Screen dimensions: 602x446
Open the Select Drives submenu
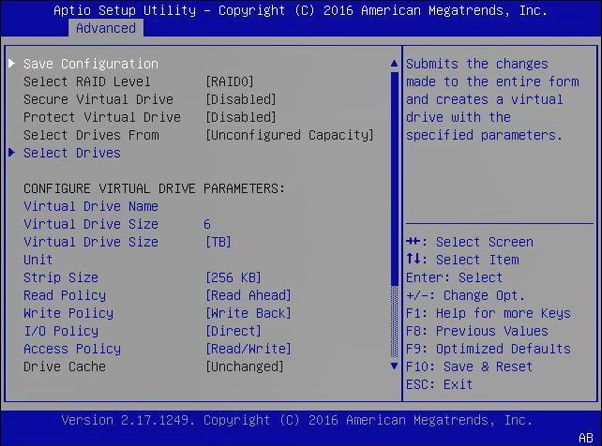tap(72, 153)
